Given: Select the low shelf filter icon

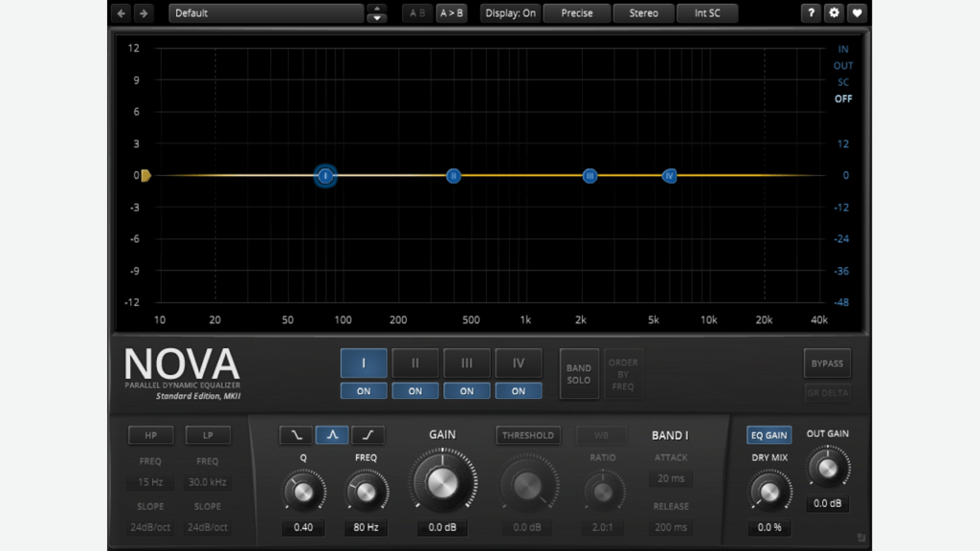Looking at the screenshot, I should pos(296,435).
